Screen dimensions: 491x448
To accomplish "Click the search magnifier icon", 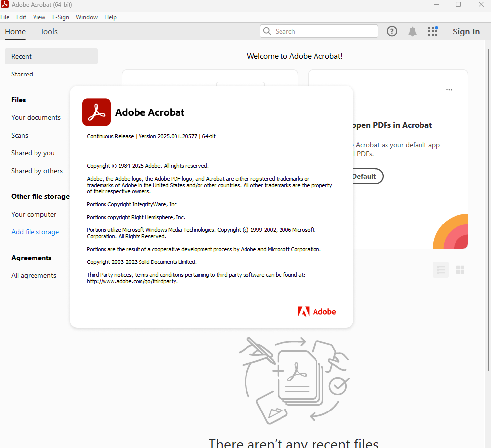I will [267, 31].
